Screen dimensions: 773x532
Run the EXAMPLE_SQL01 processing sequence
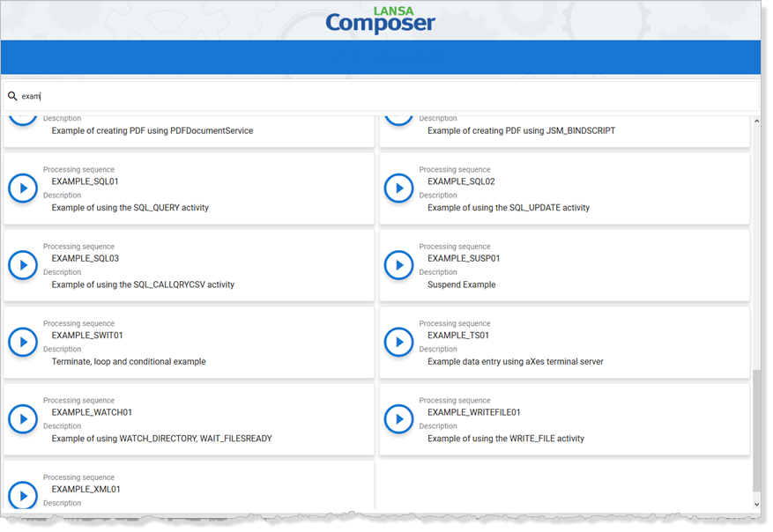coord(23,188)
